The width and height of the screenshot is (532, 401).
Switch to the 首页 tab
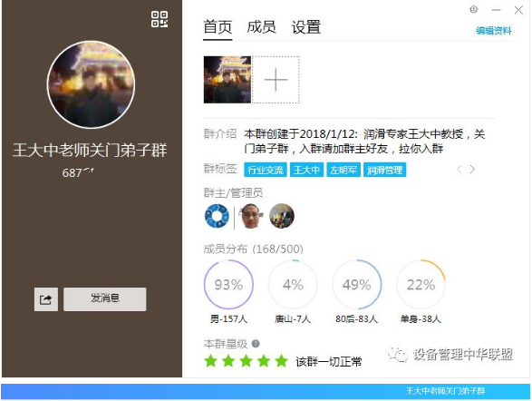click(x=218, y=27)
